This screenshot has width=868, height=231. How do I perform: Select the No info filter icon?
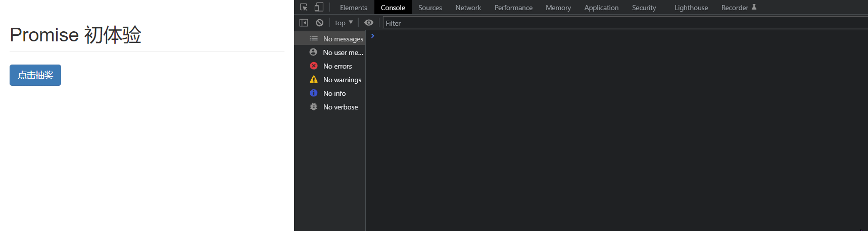coord(314,93)
